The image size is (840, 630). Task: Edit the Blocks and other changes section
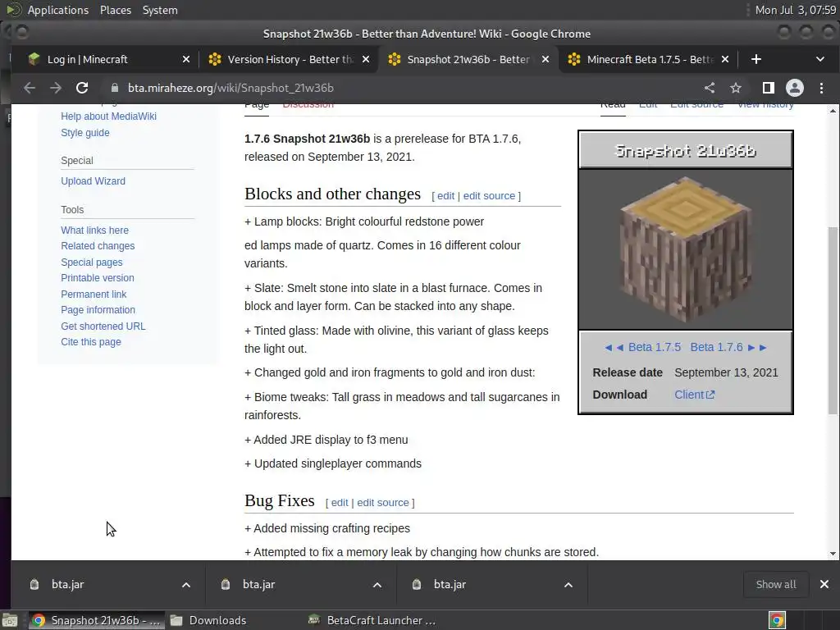pyautogui.click(x=445, y=196)
